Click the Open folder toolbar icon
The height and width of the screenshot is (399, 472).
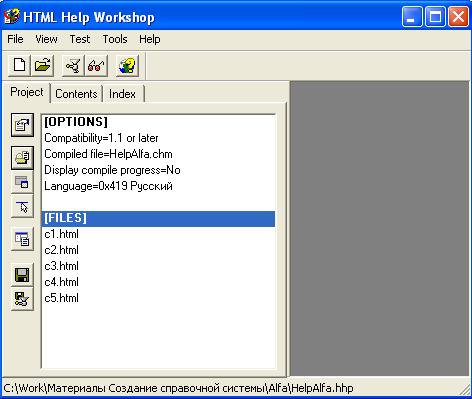(43, 65)
